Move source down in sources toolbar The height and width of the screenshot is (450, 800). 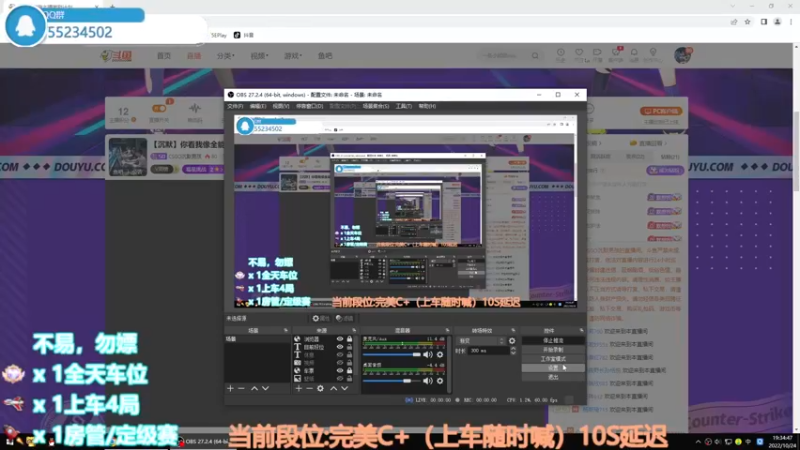345,388
